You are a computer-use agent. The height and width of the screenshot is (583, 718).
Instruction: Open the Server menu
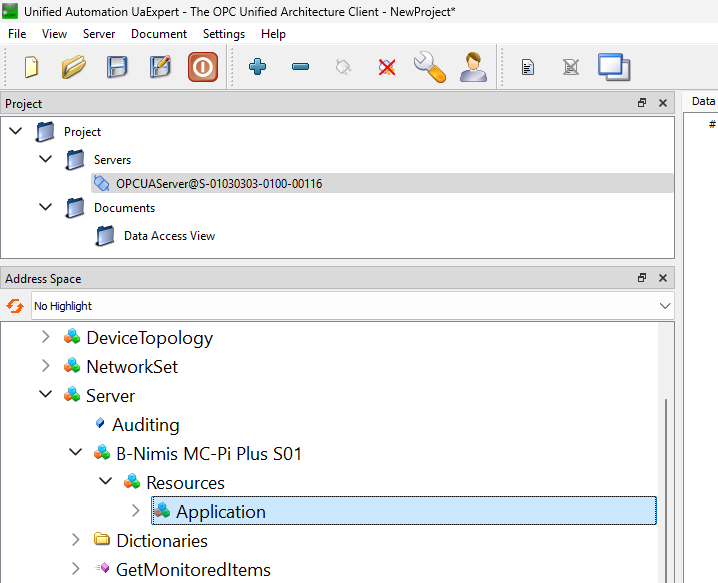[99, 34]
